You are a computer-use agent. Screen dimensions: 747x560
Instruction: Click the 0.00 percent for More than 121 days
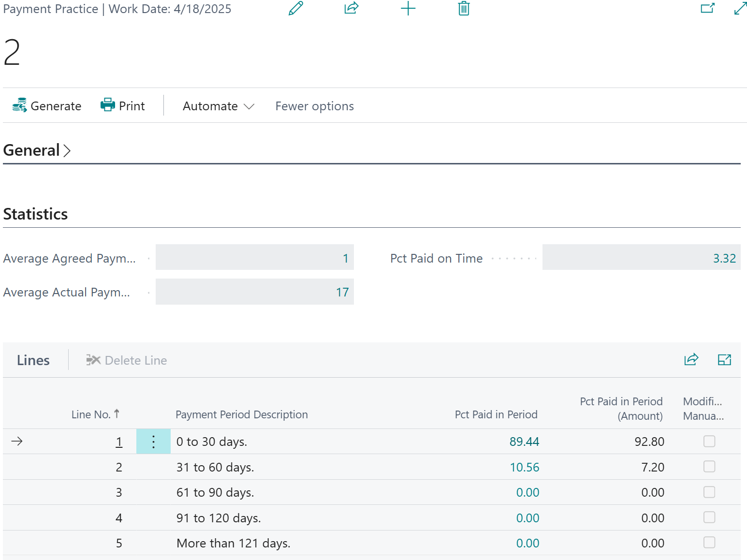tap(527, 543)
